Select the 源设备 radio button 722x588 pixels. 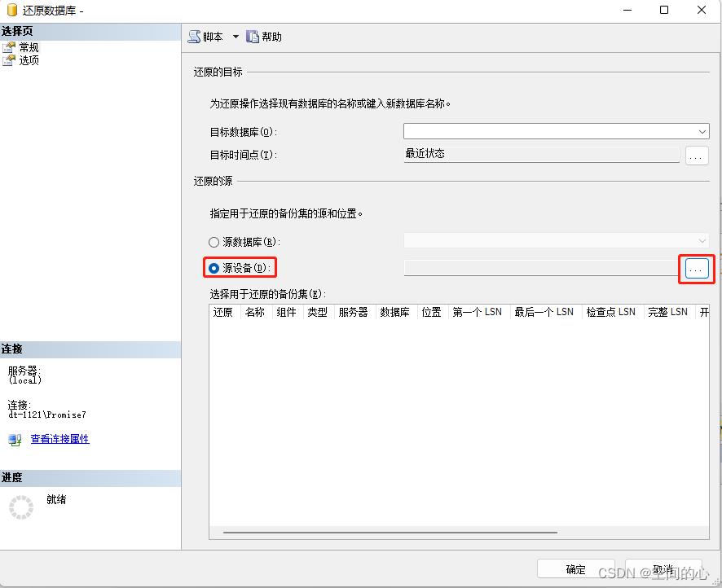214,268
